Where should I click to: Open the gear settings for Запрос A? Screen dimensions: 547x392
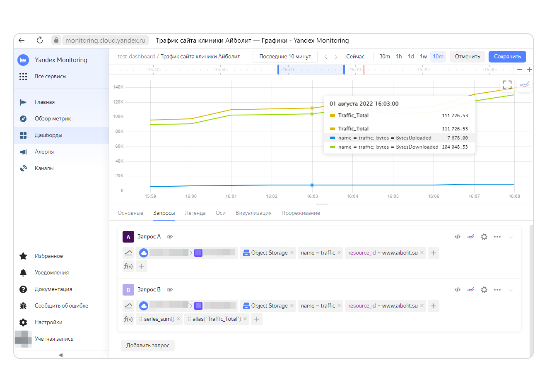tap(484, 237)
